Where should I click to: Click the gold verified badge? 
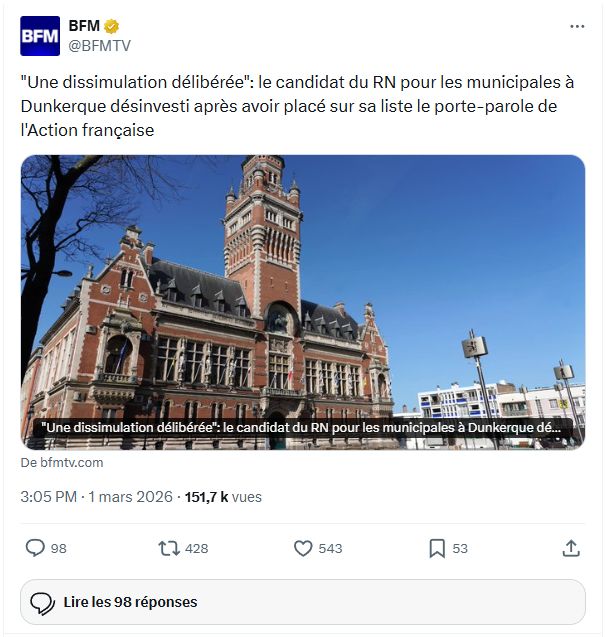click(114, 26)
